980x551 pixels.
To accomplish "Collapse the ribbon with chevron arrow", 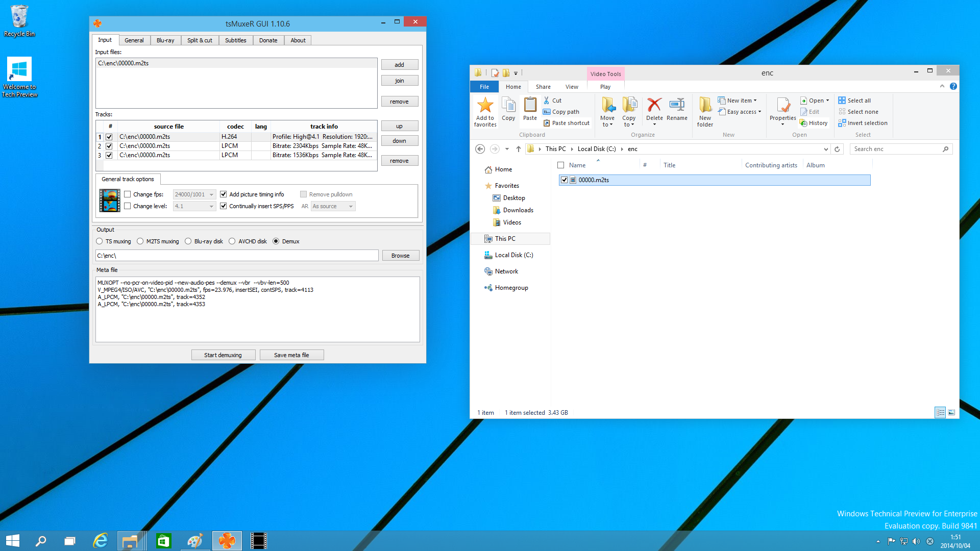I will tap(942, 86).
